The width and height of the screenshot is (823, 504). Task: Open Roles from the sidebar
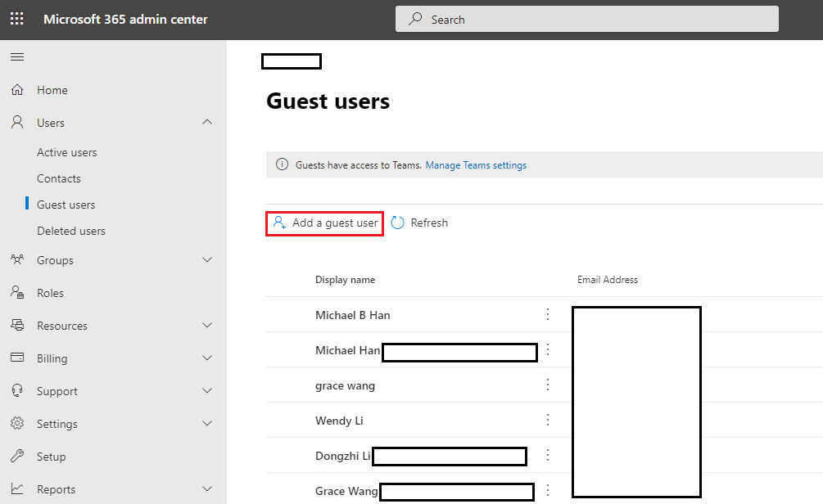pos(50,293)
